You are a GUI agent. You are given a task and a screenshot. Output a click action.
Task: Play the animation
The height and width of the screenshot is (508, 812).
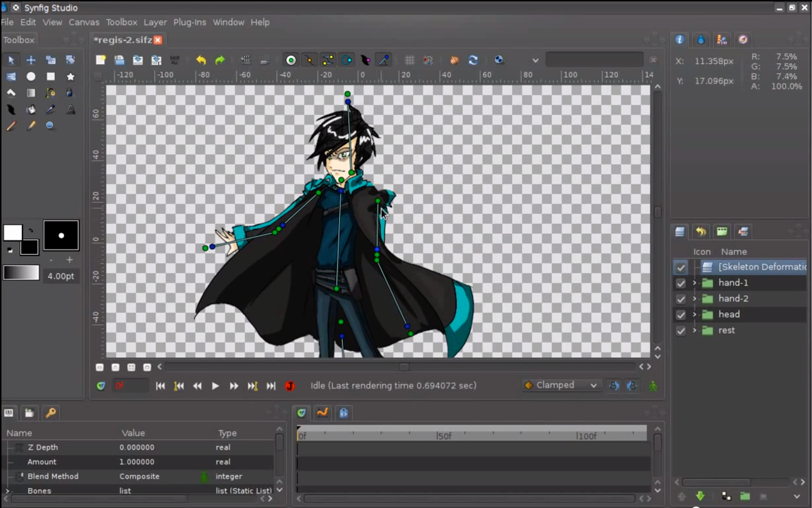coord(215,386)
